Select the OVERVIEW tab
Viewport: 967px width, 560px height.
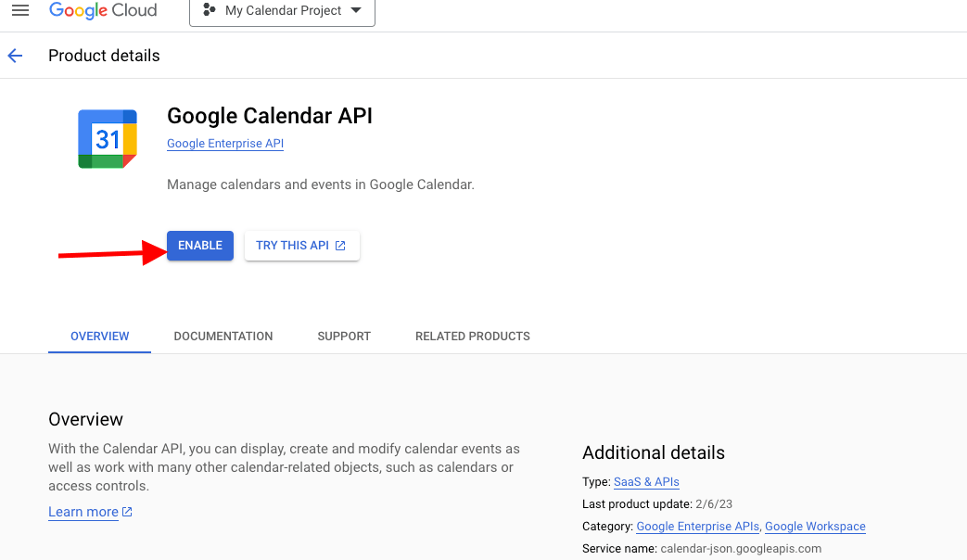99,336
